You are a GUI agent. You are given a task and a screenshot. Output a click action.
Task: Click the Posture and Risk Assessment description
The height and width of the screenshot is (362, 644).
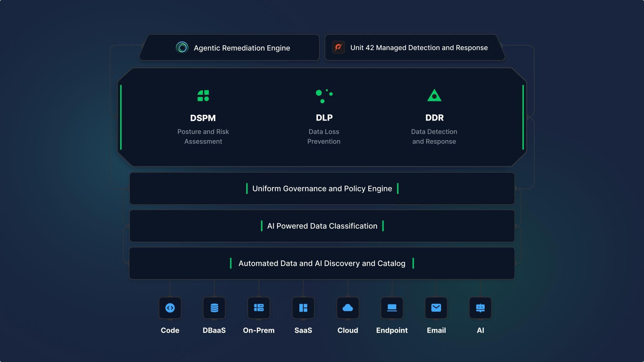point(203,136)
